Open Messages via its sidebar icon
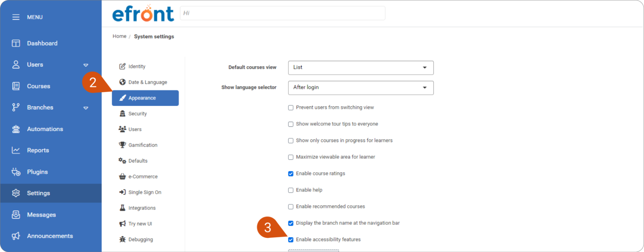644x252 pixels. 16,215
